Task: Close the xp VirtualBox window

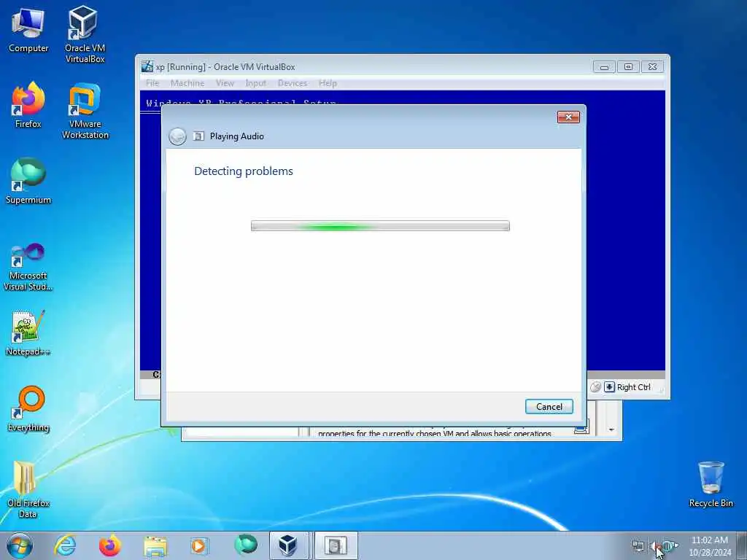Action: 652,67
